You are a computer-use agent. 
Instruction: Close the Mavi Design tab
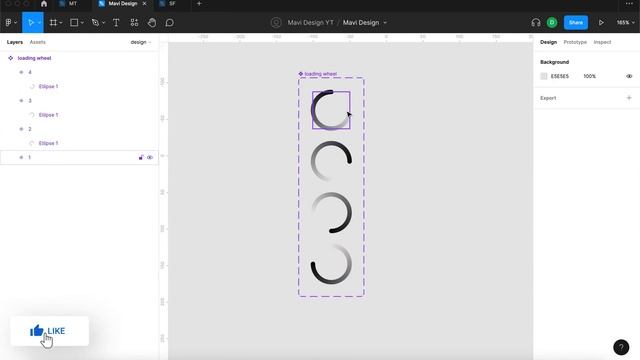click(x=144, y=4)
